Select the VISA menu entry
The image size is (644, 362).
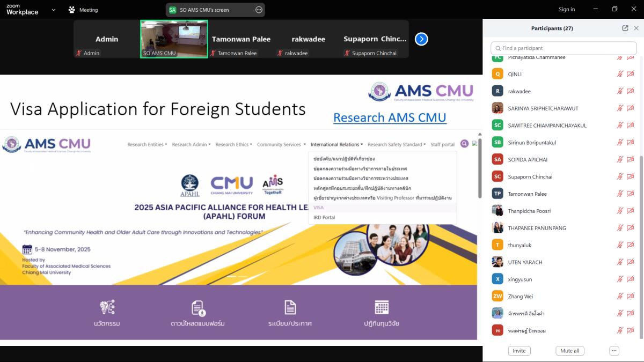(382, 208)
